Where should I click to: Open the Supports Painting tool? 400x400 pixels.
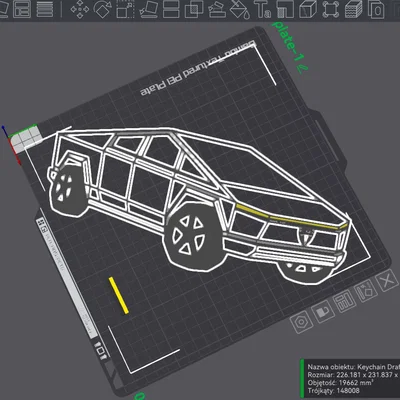click(217, 9)
